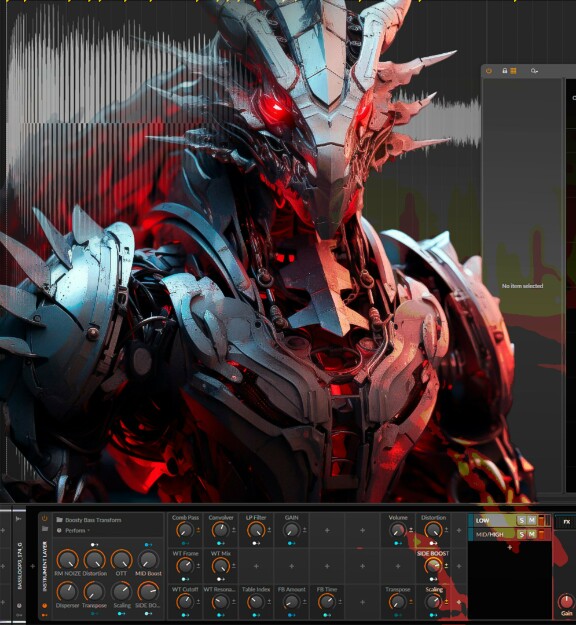
Task: Click the red FX Gain knob
Action: pos(565,601)
